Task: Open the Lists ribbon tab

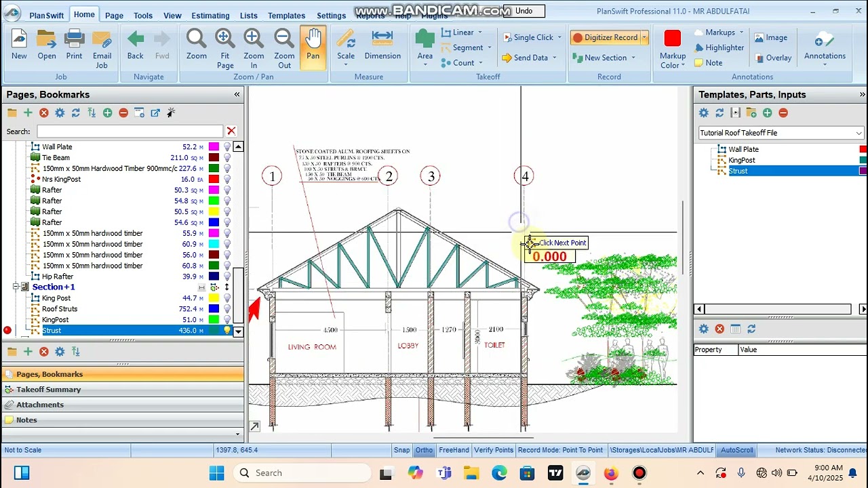Action: point(249,16)
